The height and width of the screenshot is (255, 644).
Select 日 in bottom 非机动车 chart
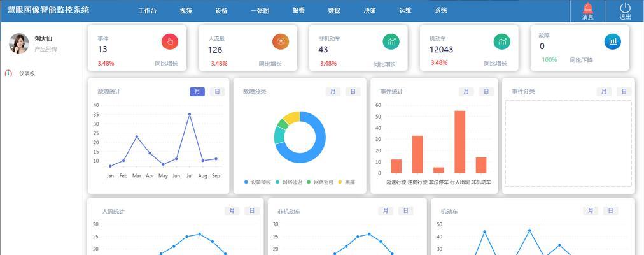coord(406,211)
